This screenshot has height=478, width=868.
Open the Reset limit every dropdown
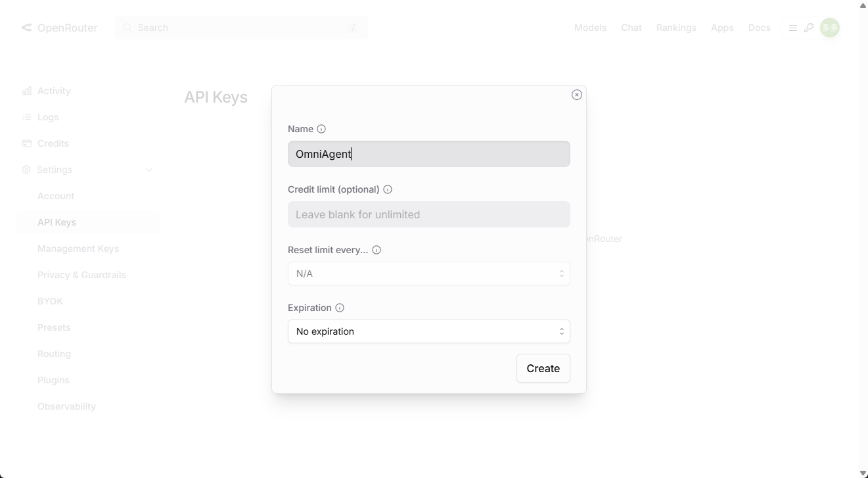(x=428, y=274)
